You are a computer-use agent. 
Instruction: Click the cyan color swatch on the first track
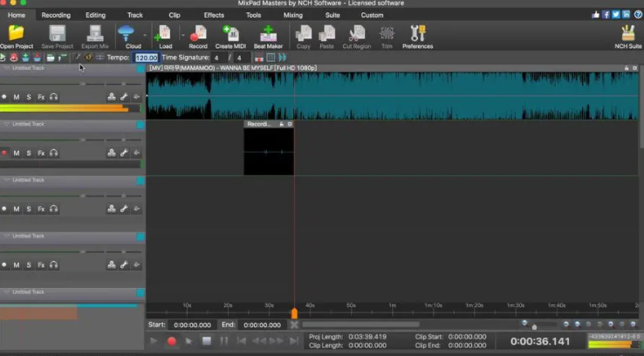(140, 68)
